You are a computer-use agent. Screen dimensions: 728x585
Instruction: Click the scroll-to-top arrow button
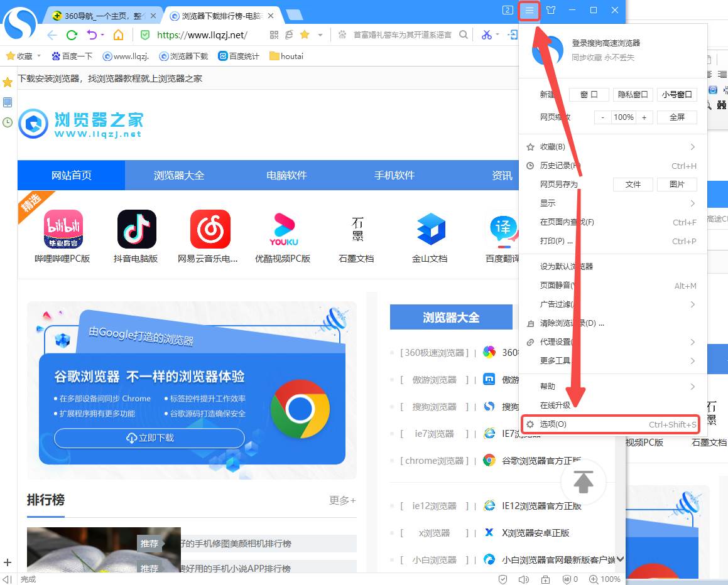(x=583, y=481)
